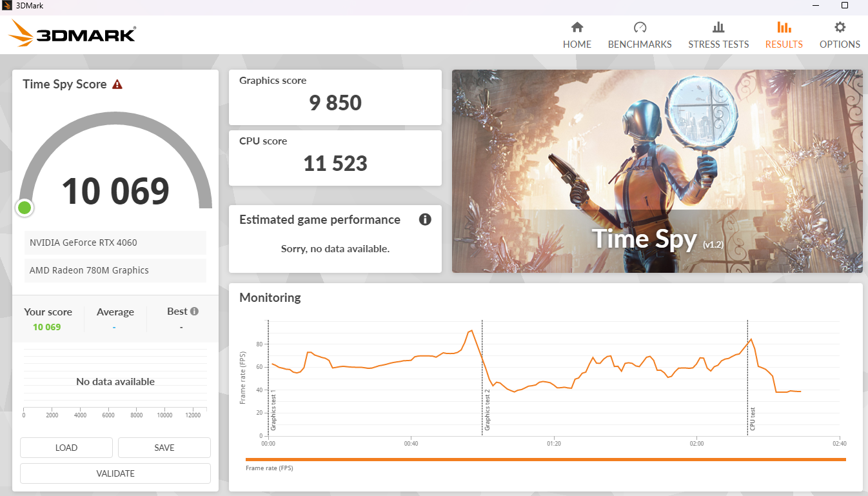
Task: Click the Average score label
Action: click(x=115, y=312)
